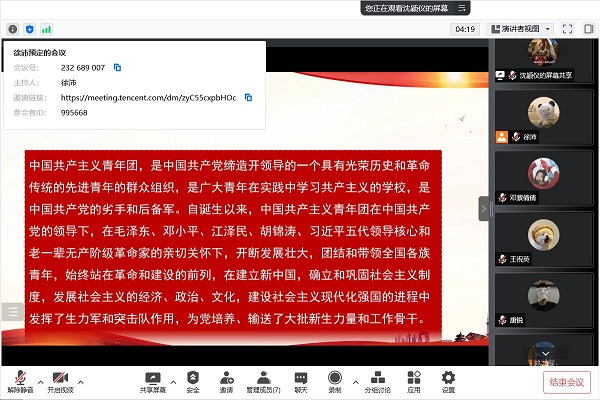This screenshot has width=600, height=400.
Task: Collapse the participant video sidebar
Action: click(x=484, y=208)
